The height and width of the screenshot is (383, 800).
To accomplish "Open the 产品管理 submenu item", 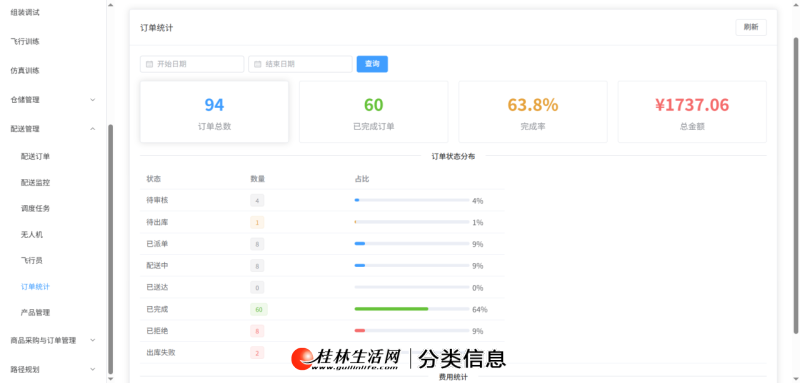I will click(35, 313).
